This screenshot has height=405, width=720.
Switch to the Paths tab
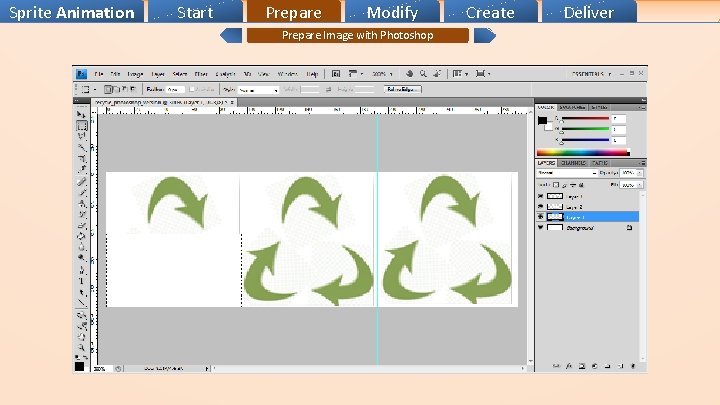point(600,163)
